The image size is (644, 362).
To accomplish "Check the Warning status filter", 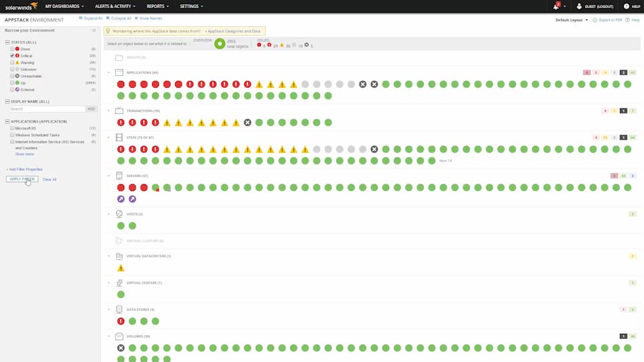I will [12, 62].
